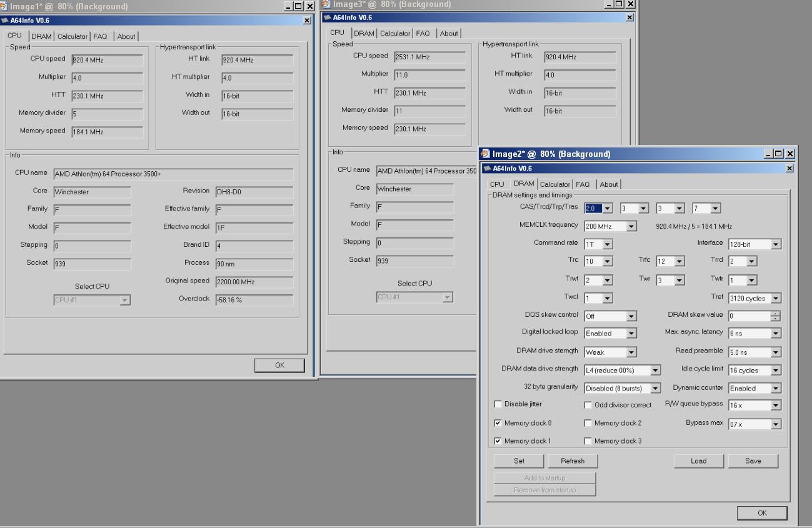Save the DRAM settings
This screenshot has height=528, width=812.
tap(753, 461)
